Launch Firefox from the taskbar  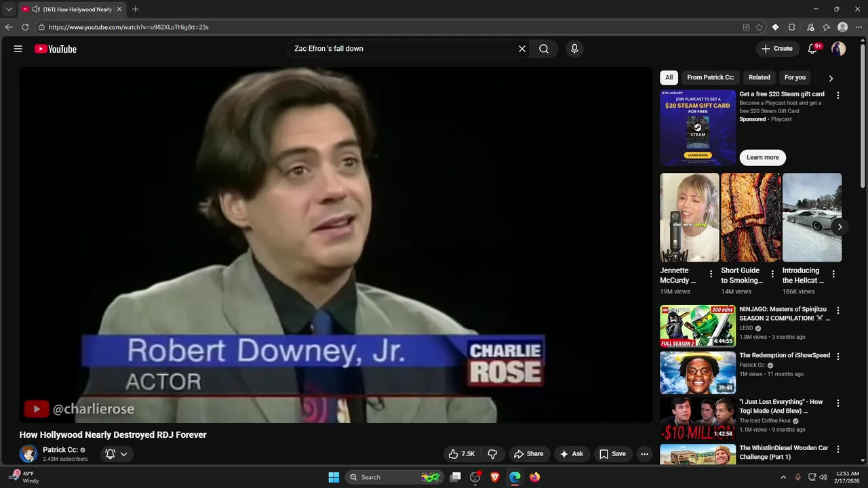(535, 477)
